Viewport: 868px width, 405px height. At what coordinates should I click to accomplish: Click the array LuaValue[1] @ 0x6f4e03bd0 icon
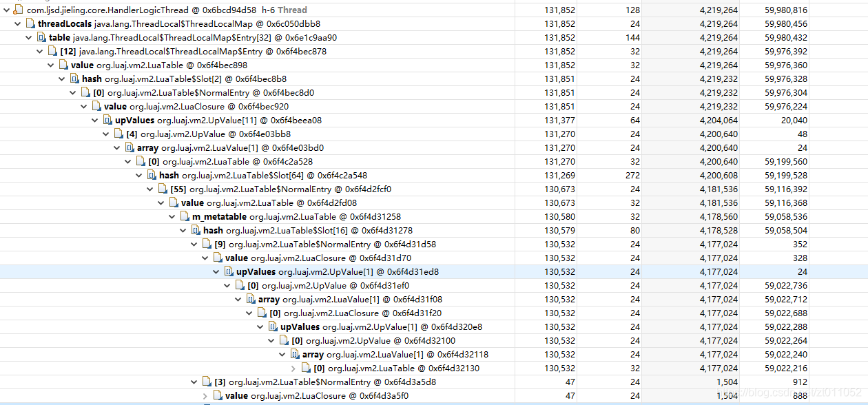click(128, 148)
